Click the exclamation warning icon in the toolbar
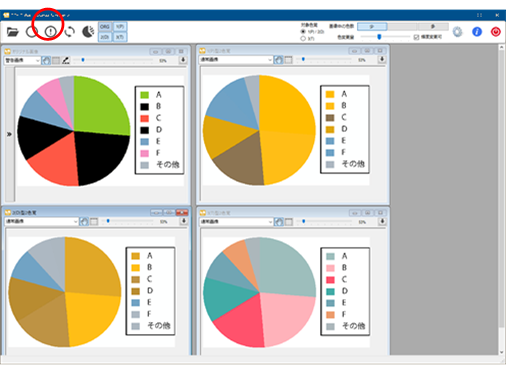506x374 pixels. [x=51, y=32]
